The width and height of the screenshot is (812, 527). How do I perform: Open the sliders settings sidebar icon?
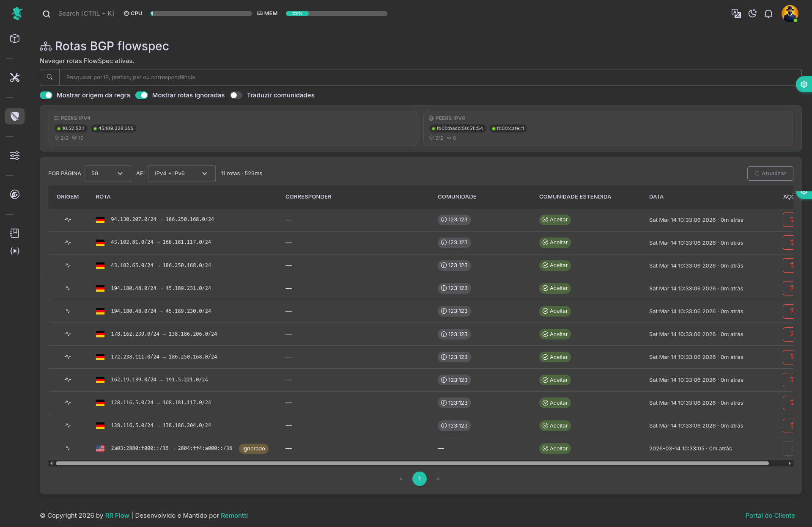[15, 155]
